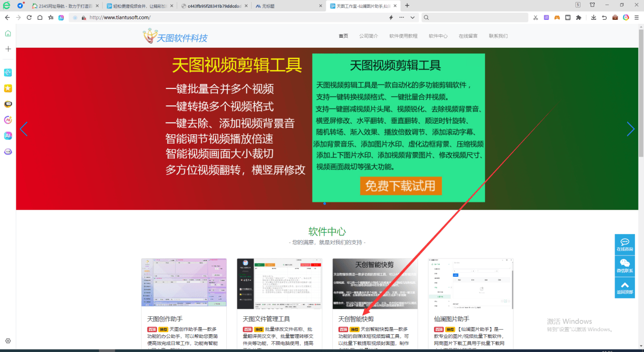This screenshot has width=644, height=352.
Task: Click the carousel indicator dot under banner
Action: coord(324,203)
